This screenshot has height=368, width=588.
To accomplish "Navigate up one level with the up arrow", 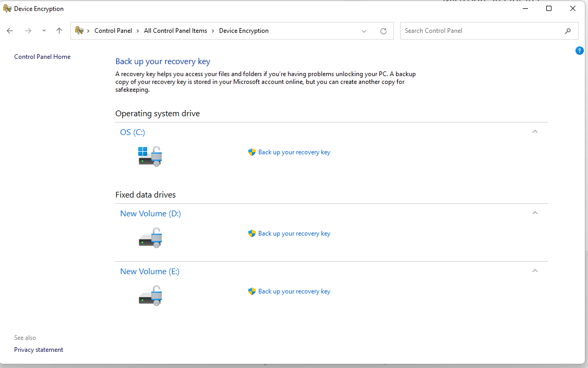I will (x=59, y=31).
